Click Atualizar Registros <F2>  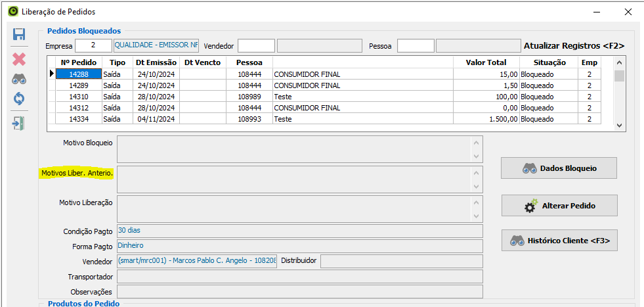click(x=573, y=45)
